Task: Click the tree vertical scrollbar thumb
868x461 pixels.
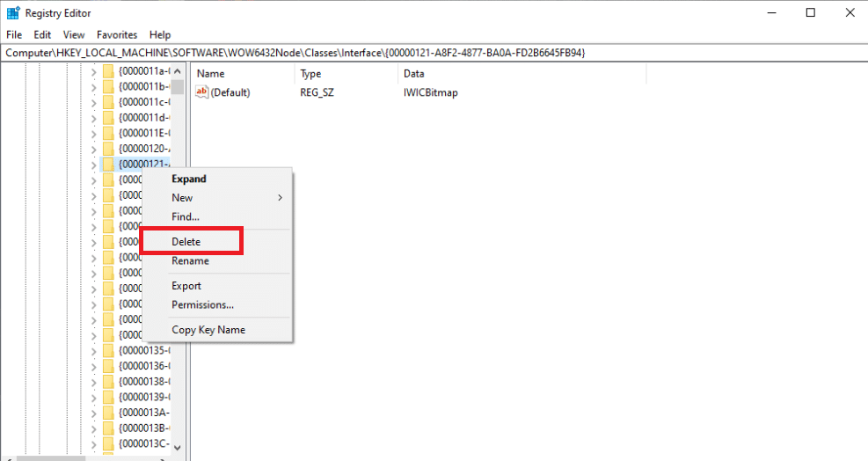Action: click(177, 87)
